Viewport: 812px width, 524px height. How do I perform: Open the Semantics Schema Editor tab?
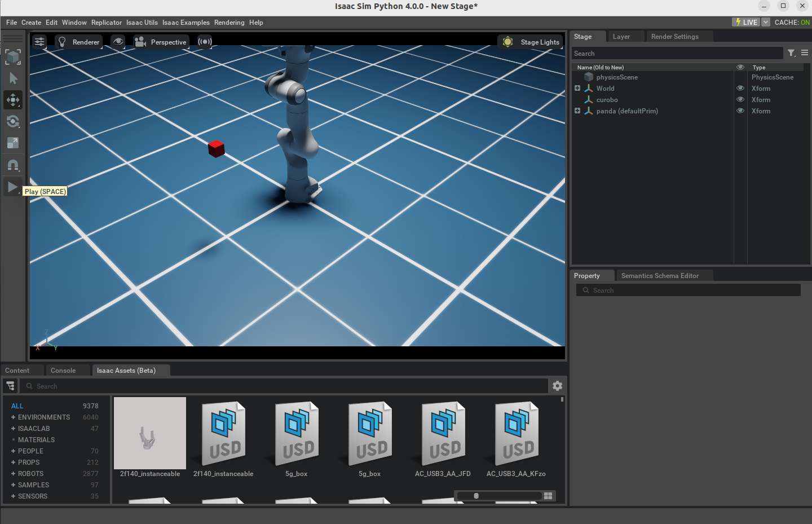click(x=660, y=276)
